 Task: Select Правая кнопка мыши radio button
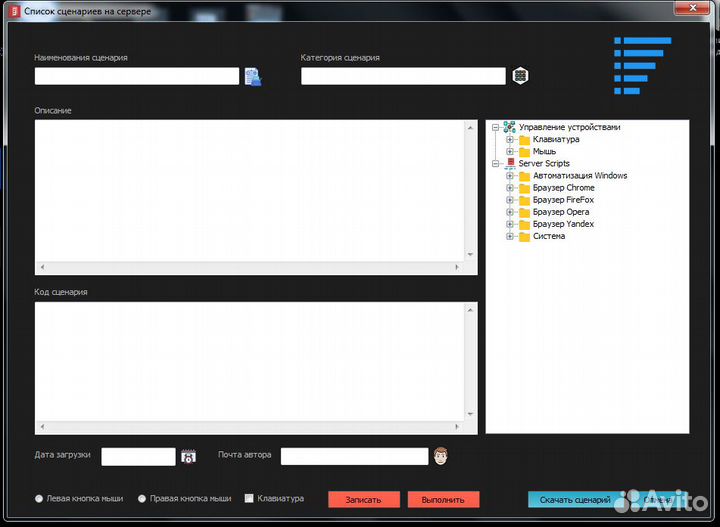142,498
